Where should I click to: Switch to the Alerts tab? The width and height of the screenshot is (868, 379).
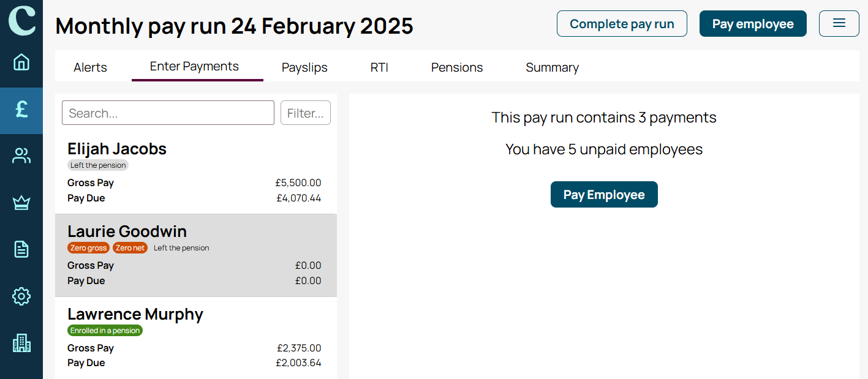click(90, 67)
